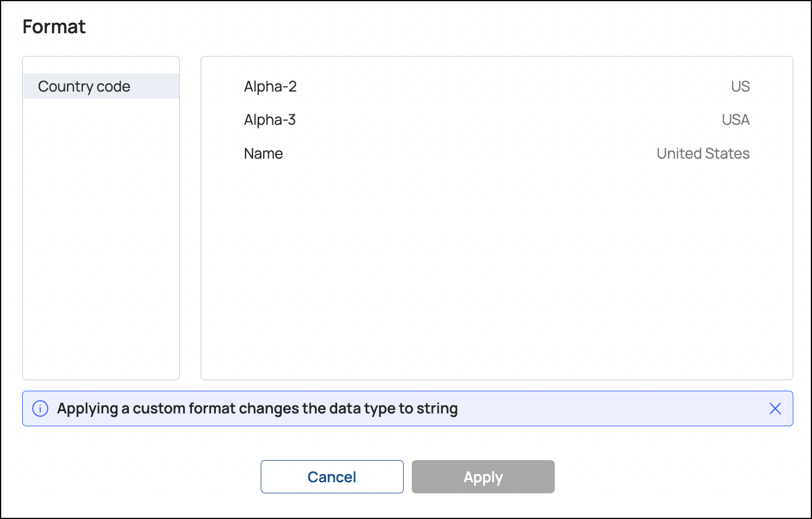Click inside the Country code options list
Image resolution: width=812 pixels, height=519 pixels.
coord(100,233)
